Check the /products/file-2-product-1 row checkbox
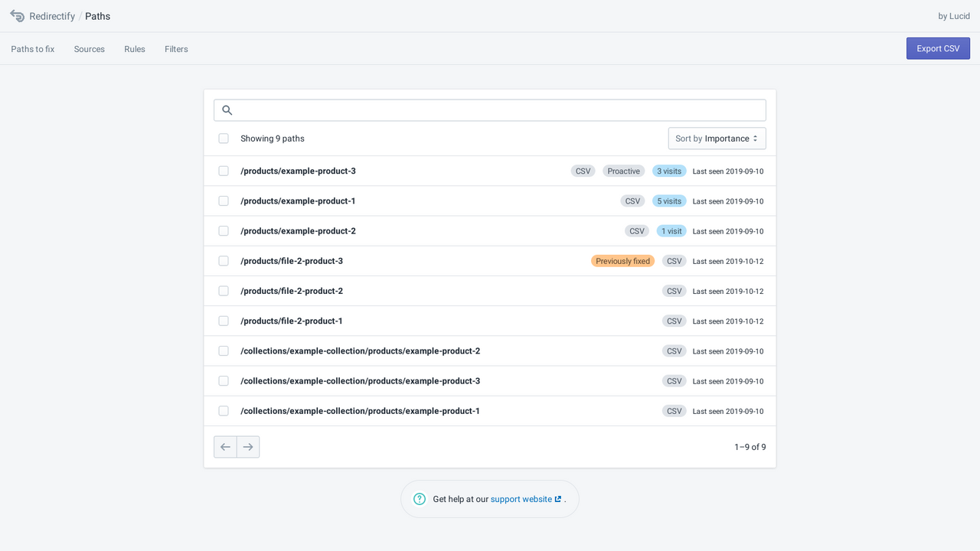Viewport: 980px width, 551px height. (x=224, y=321)
